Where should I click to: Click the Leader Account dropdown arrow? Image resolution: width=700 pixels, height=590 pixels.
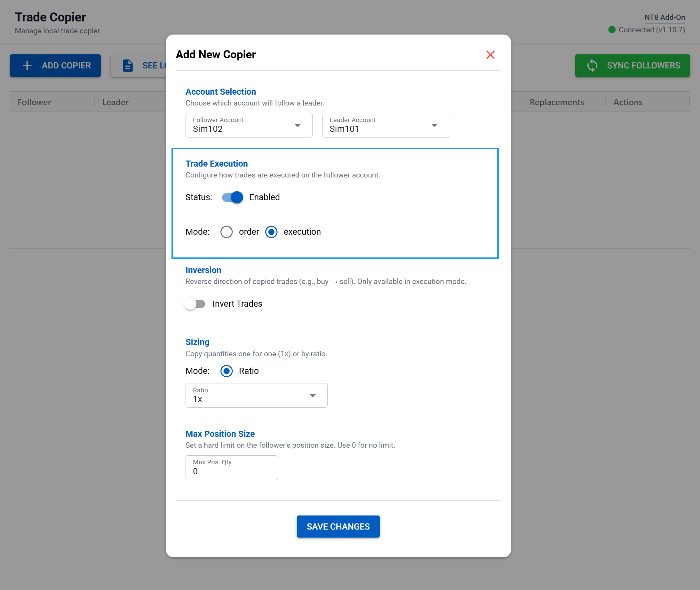tap(434, 125)
